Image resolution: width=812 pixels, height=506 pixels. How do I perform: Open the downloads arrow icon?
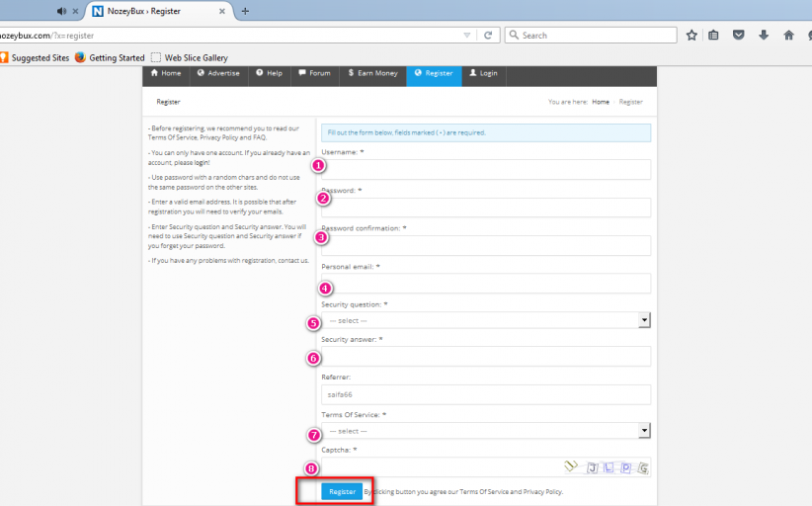[764, 35]
